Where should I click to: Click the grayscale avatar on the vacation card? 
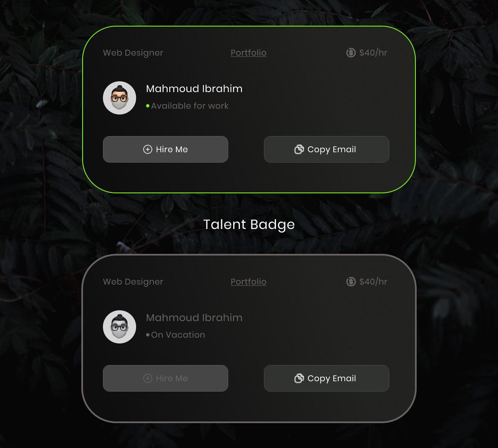pyautogui.click(x=120, y=327)
